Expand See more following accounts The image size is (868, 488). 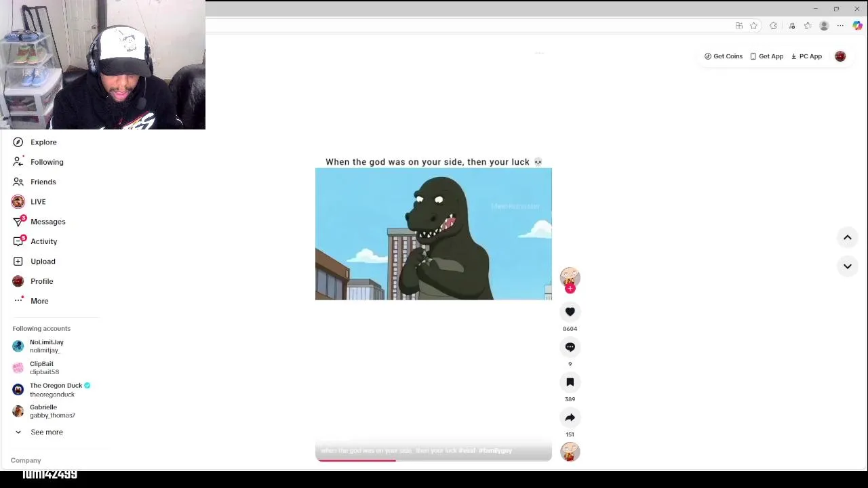pyautogui.click(x=46, y=432)
